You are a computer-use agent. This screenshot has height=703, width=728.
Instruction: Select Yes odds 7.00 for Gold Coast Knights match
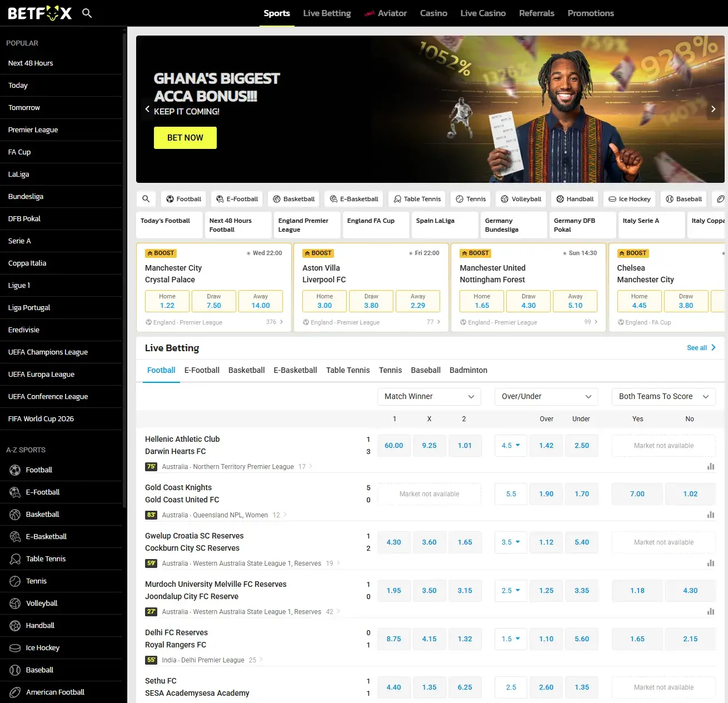click(x=637, y=494)
